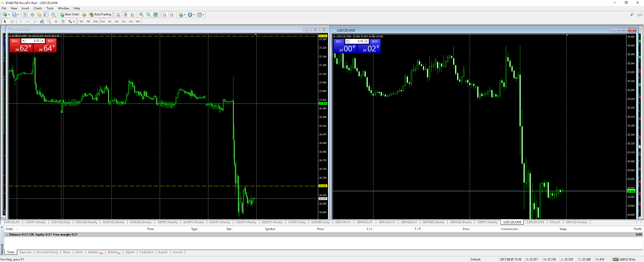Screen dimensions: 644x262
Task: Select the Fibonacci retracement tool
Action: pyautogui.click(x=49, y=22)
